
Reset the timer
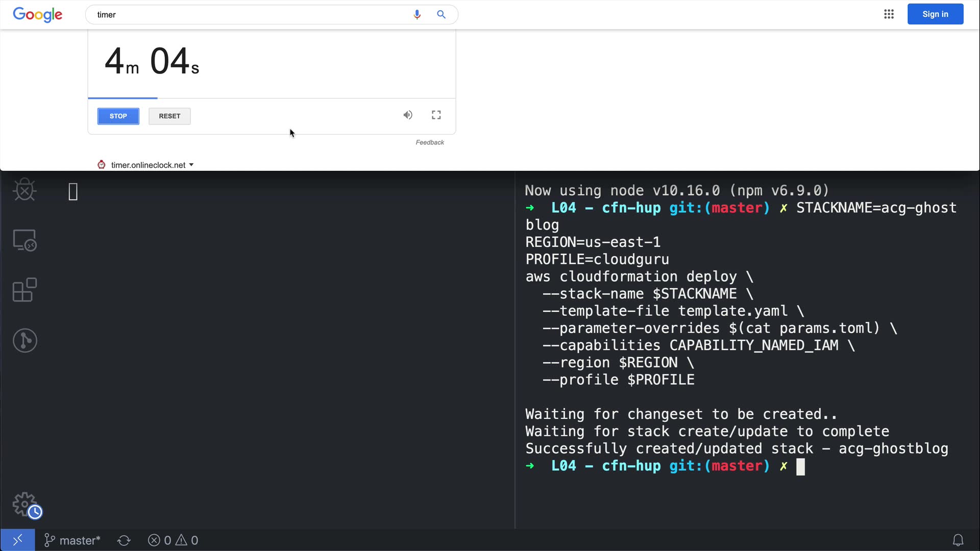tap(169, 116)
